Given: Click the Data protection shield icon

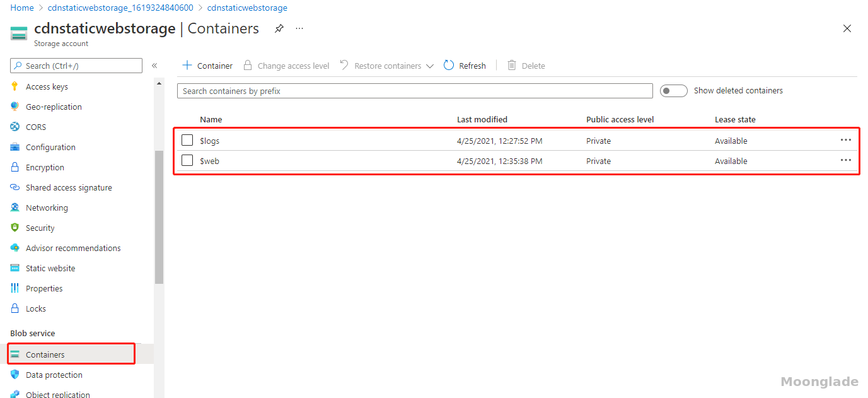Looking at the screenshot, I should (x=14, y=375).
